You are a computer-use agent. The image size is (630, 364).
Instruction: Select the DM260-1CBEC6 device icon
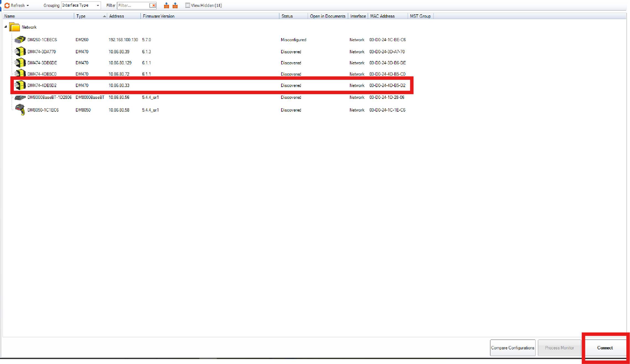pyautogui.click(x=20, y=40)
